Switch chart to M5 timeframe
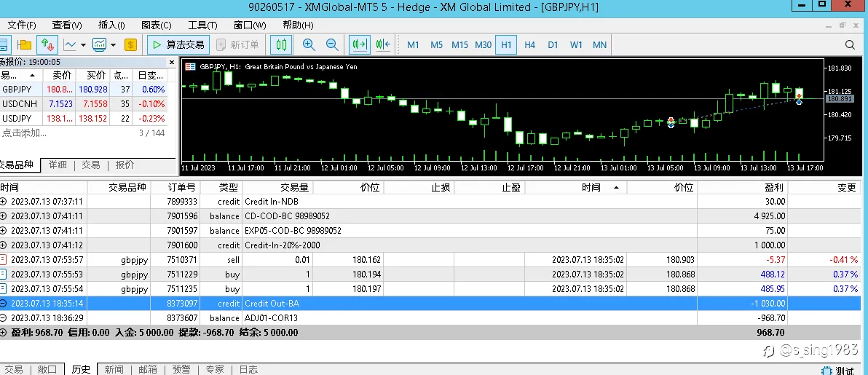 [436, 45]
